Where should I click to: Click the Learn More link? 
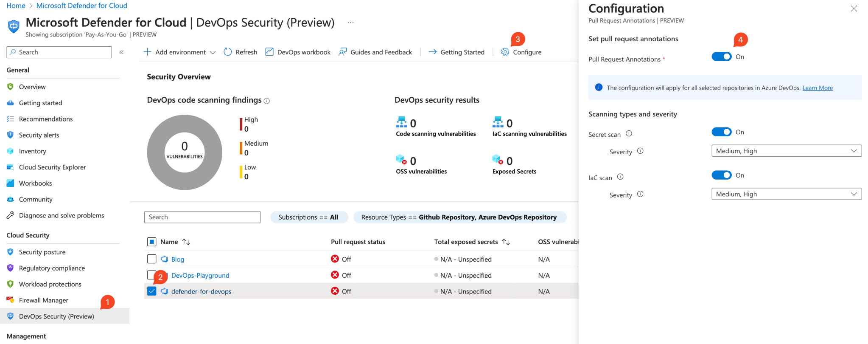[x=818, y=88]
